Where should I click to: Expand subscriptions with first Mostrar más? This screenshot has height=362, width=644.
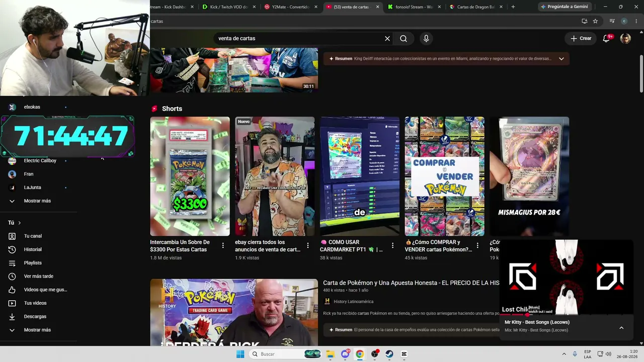pos(38,201)
